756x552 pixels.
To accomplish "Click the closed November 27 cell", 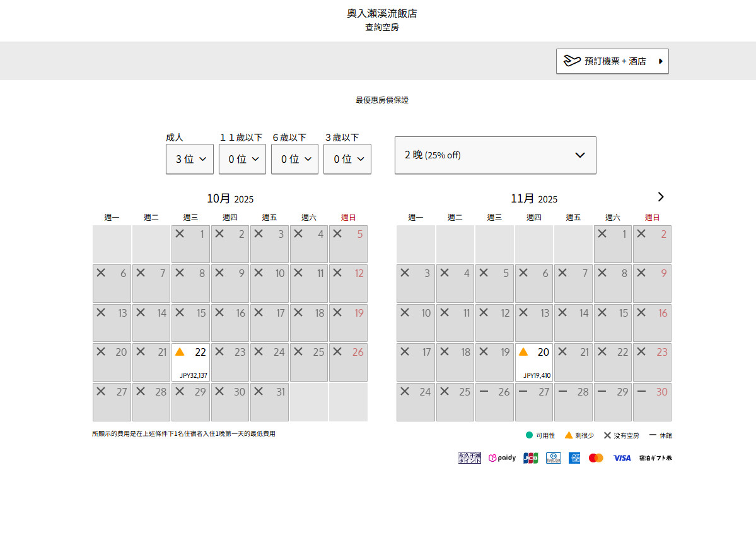I will coord(533,402).
